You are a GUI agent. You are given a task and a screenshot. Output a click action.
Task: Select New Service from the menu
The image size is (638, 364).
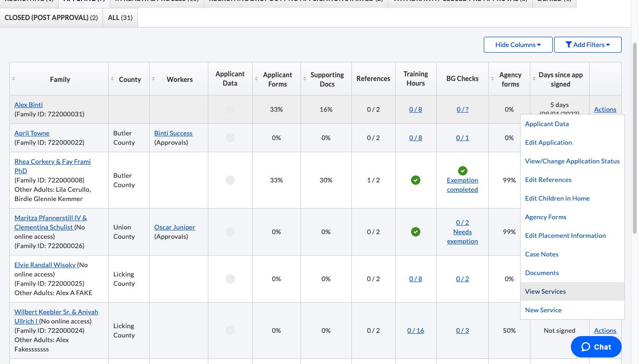572,310
